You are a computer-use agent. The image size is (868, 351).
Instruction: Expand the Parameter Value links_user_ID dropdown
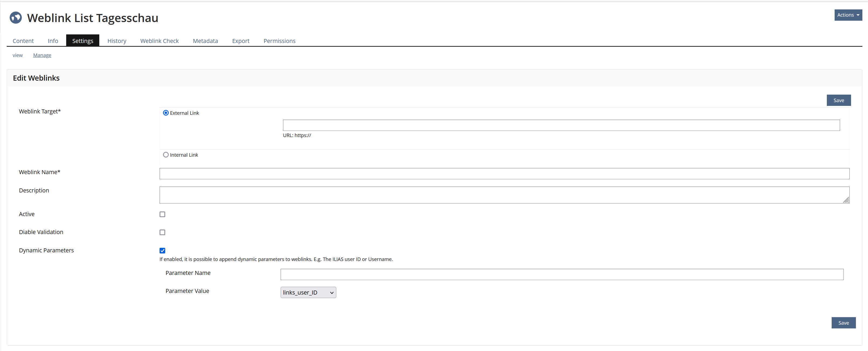tap(308, 292)
